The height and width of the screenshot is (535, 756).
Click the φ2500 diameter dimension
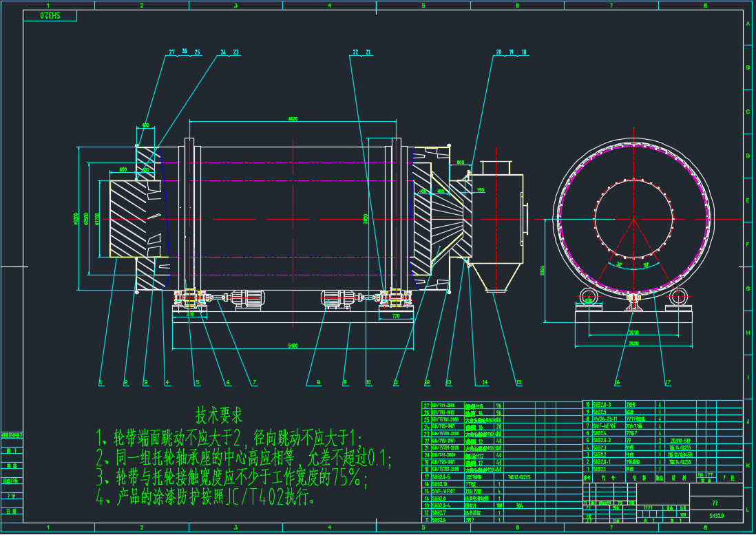[x=86, y=219]
